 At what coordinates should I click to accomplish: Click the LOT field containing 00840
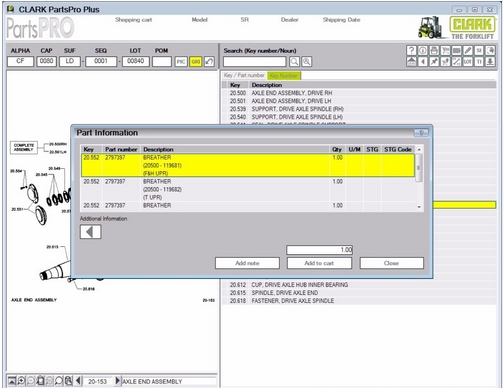click(x=135, y=61)
